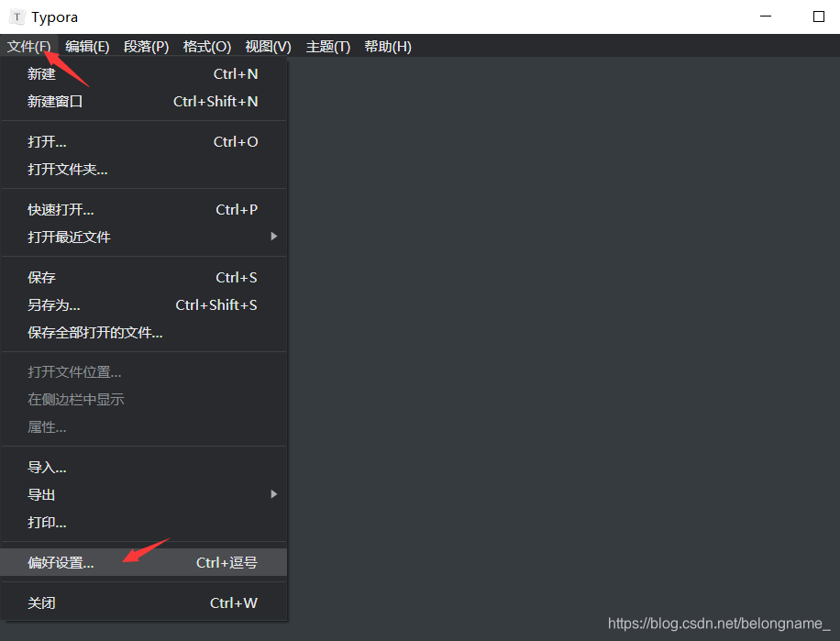The height and width of the screenshot is (641, 840).
Task: Maximize the Typora window
Action: coord(818,17)
